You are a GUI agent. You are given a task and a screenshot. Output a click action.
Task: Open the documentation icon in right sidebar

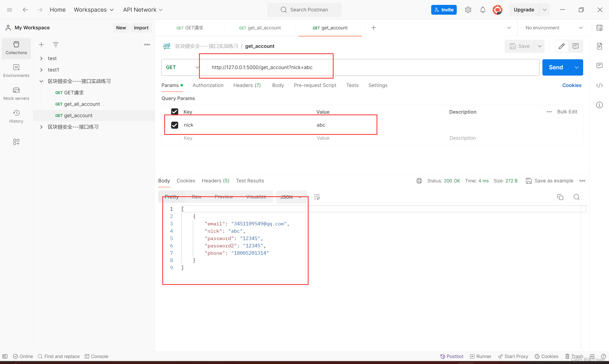pyautogui.click(x=599, y=46)
